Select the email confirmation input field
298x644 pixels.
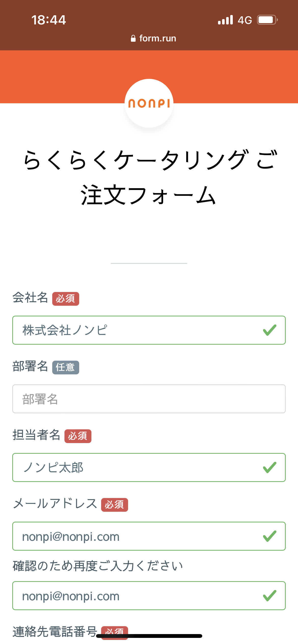[138, 596]
